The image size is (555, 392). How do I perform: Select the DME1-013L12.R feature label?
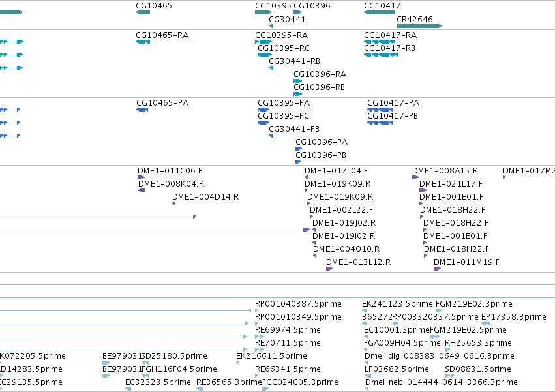359,262
